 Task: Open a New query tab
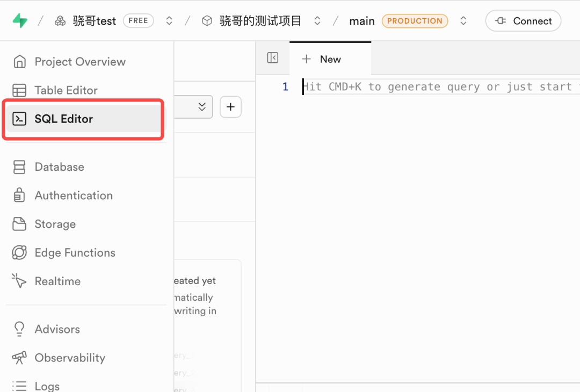coord(322,59)
